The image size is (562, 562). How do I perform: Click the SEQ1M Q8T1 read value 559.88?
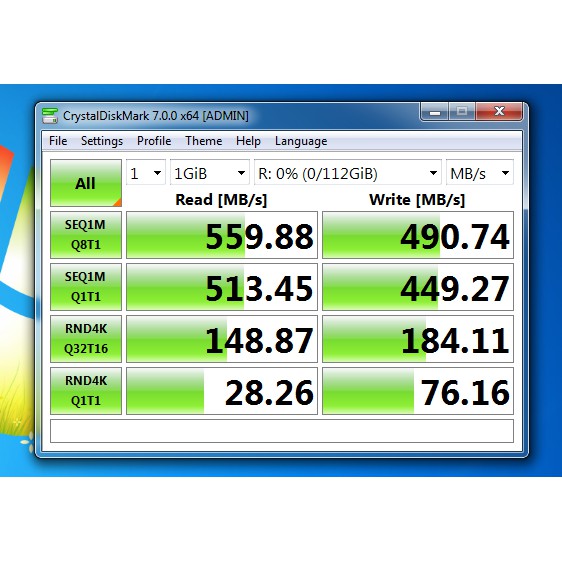click(222, 235)
